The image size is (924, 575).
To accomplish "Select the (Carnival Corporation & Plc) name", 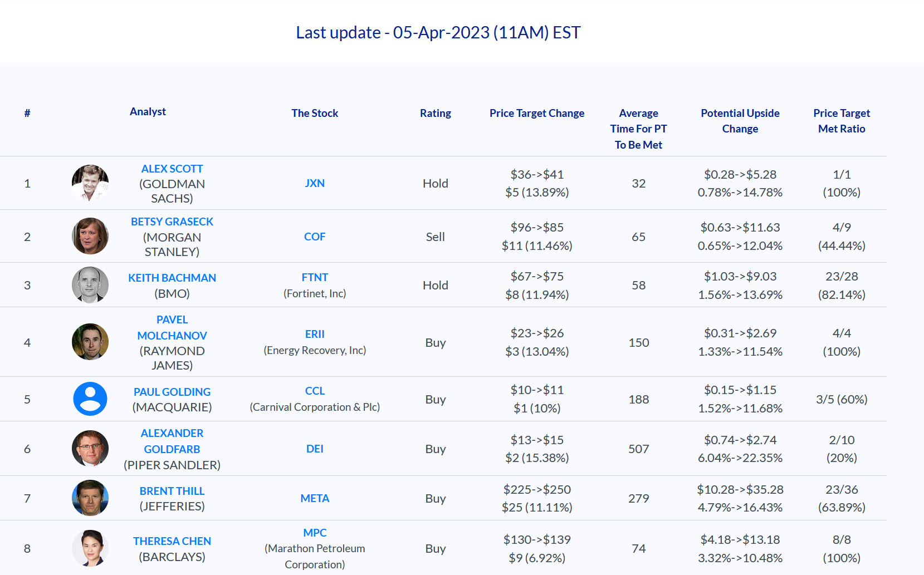I will point(315,407).
